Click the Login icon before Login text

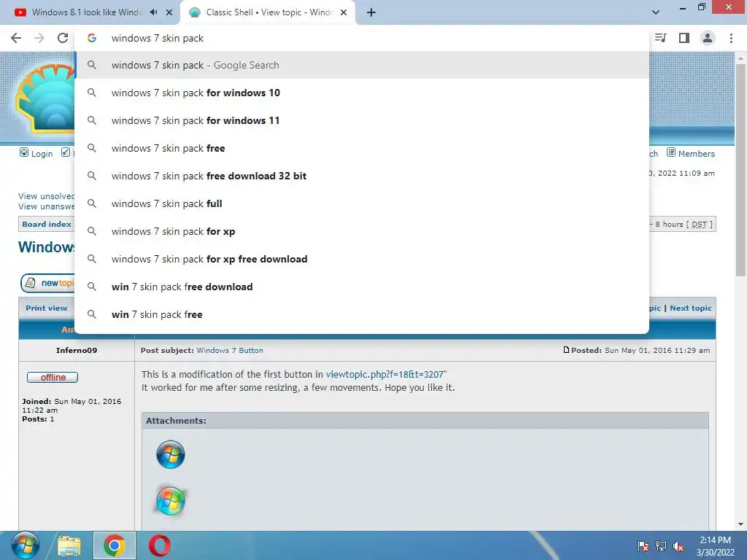click(x=24, y=152)
